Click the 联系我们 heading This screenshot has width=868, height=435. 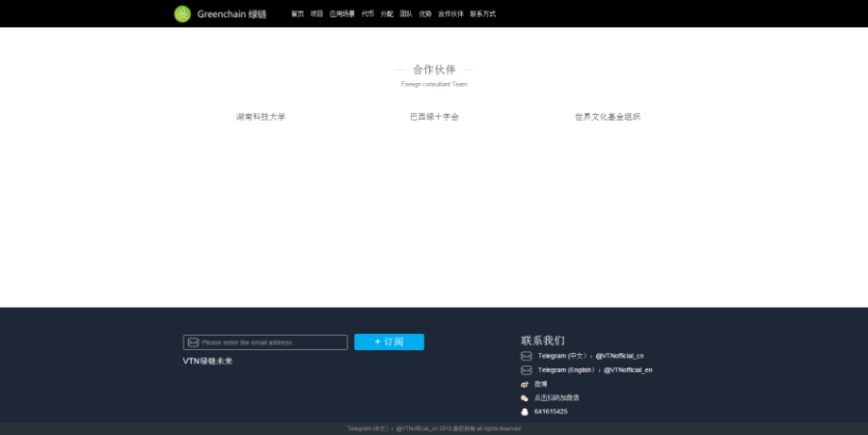click(542, 340)
